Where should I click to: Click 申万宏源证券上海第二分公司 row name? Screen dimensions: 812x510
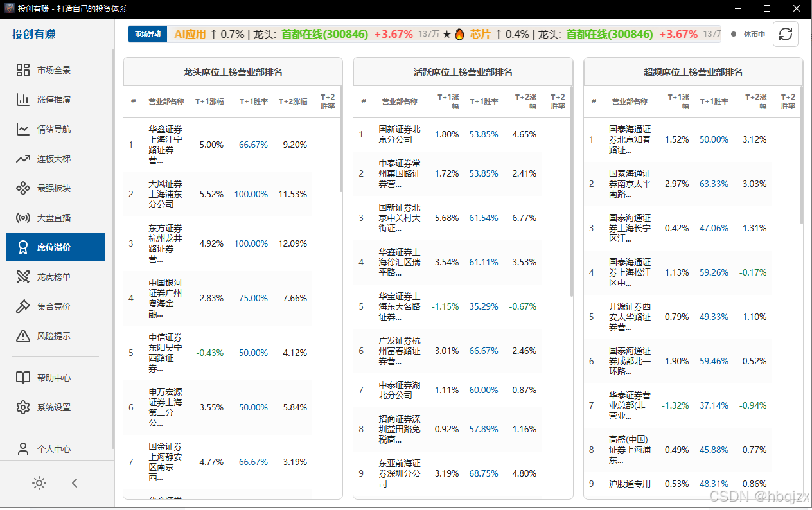[x=165, y=407]
